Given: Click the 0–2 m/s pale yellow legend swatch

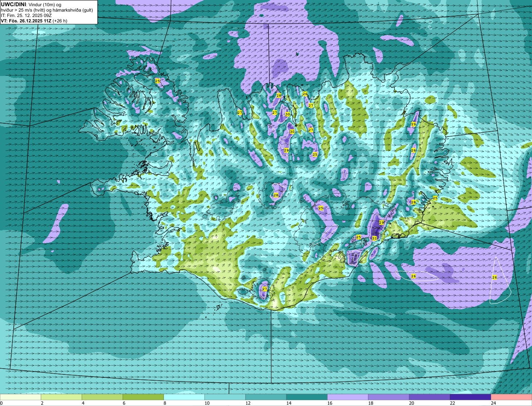Looking at the screenshot, I should (x=21, y=397).
